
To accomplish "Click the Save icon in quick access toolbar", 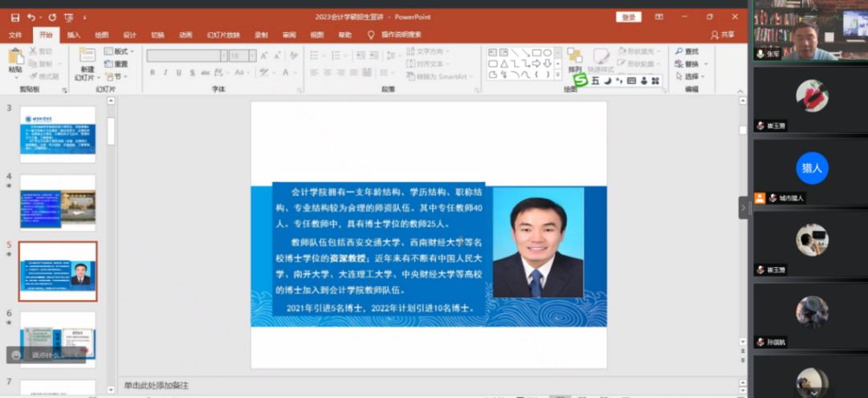I will pos(15,17).
